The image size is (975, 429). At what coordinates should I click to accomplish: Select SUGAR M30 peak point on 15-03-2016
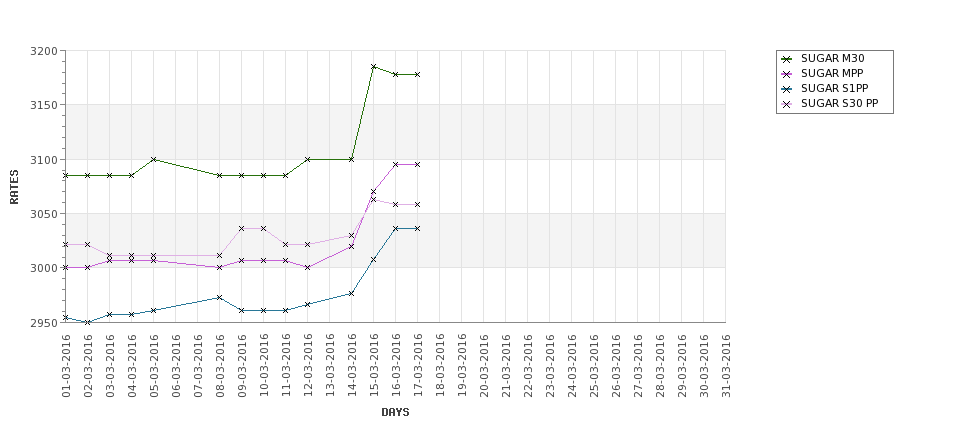pos(374,67)
